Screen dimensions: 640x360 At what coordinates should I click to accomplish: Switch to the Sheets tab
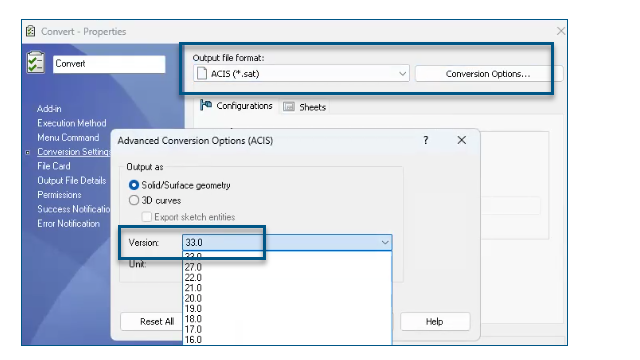(x=304, y=107)
